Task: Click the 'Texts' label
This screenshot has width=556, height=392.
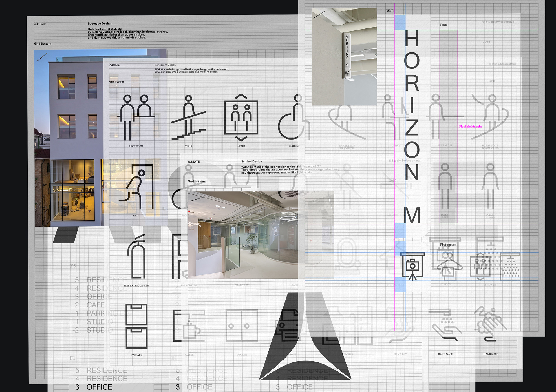Action: [x=443, y=25]
